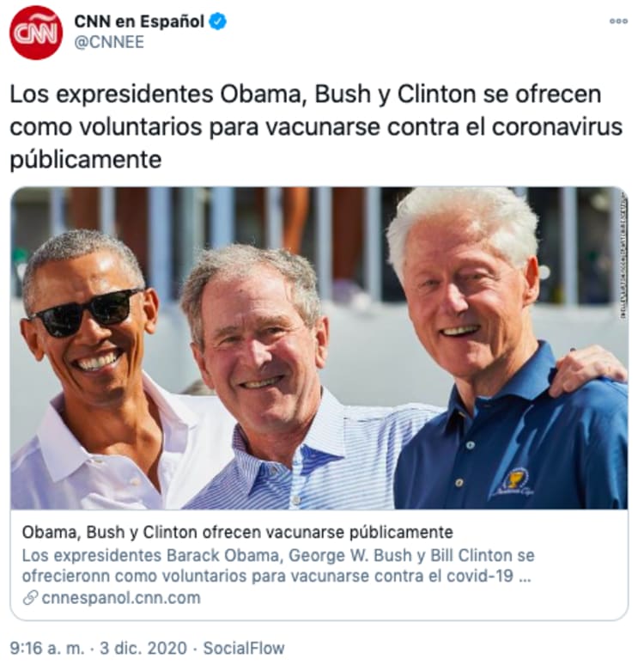Click the tweet text about expresidentes volunteering
644x665 pixels.
point(316,127)
